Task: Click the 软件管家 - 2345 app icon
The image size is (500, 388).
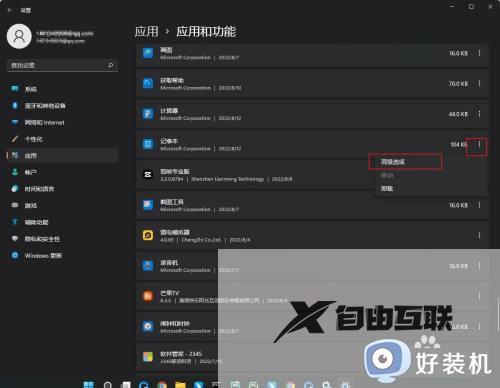Action: click(148, 357)
